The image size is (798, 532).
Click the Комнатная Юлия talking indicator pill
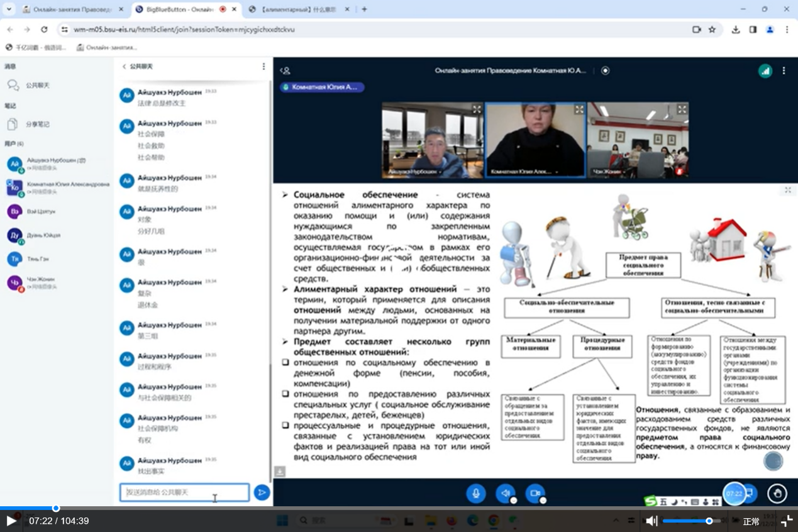[x=323, y=87]
